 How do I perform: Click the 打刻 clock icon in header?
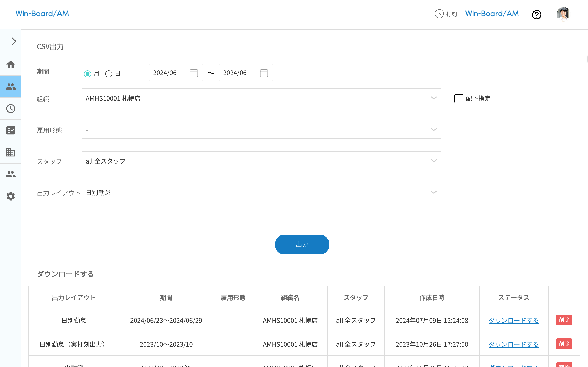pyautogui.click(x=439, y=14)
